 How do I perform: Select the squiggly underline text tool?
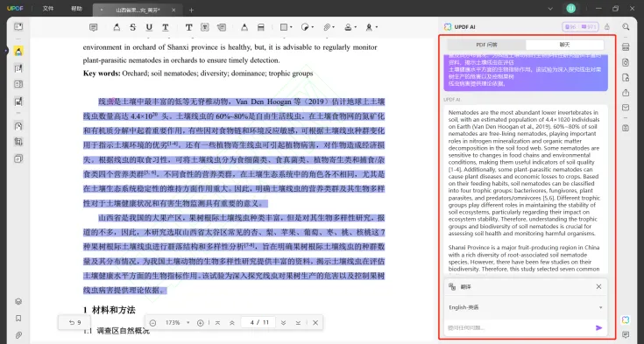point(165,27)
